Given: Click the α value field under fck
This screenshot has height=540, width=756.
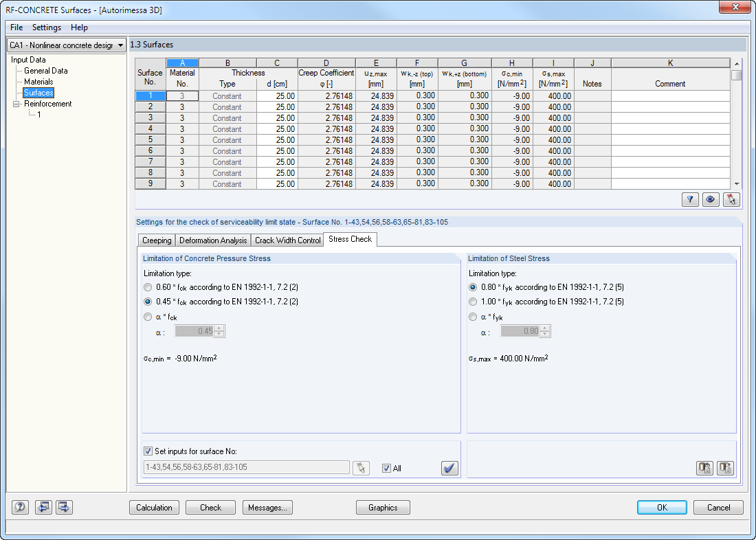Looking at the screenshot, I should [x=194, y=331].
